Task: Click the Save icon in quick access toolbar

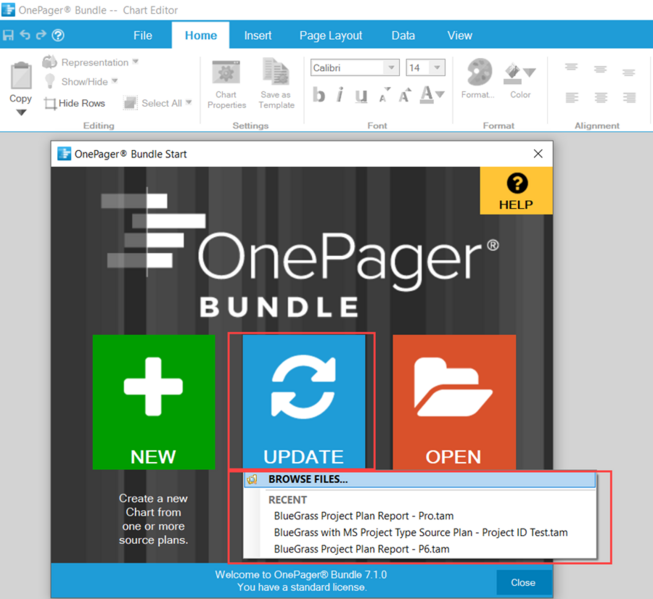Action: pyautogui.click(x=8, y=35)
